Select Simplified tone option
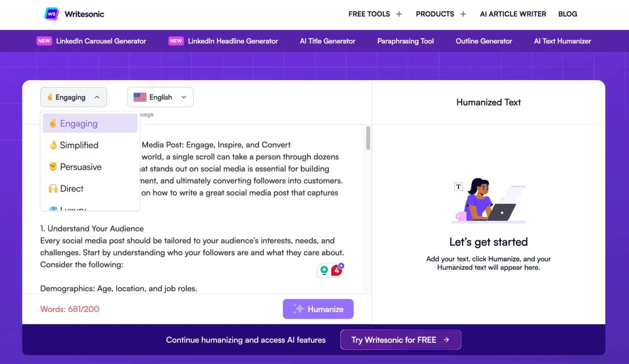The width and height of the screenshot is (629, 364). tap(79, 145)
